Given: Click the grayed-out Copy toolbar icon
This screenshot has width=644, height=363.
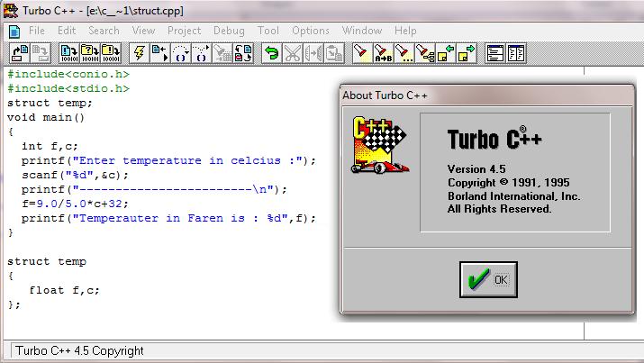Looking at the screenshot, I should coord(313,53).
